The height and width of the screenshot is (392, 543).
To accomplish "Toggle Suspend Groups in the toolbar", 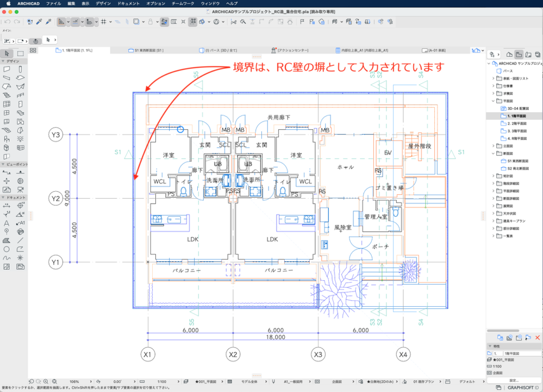I will (x=193, y=22).
